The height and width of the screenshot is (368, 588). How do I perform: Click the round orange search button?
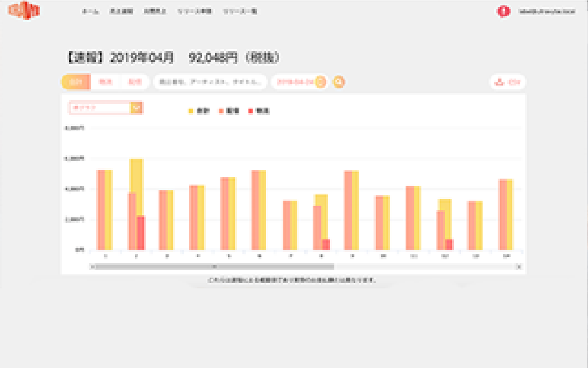tap(339, 82)
